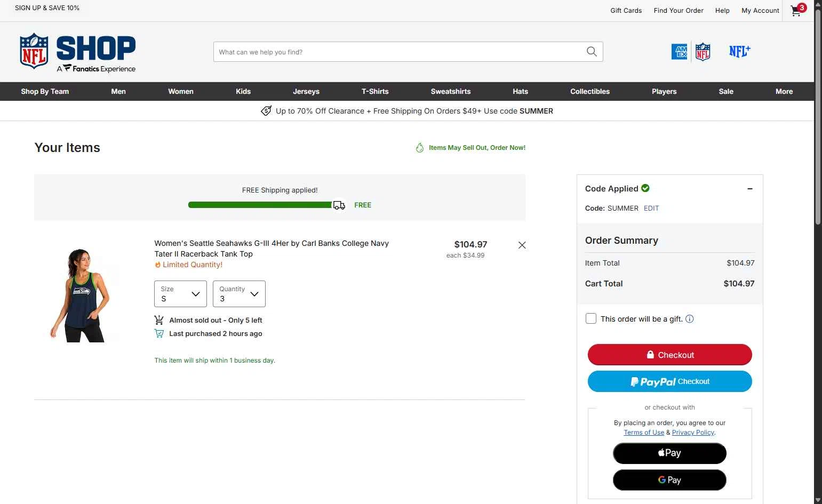Click the clearance price tag icon

tap(266, 111)
